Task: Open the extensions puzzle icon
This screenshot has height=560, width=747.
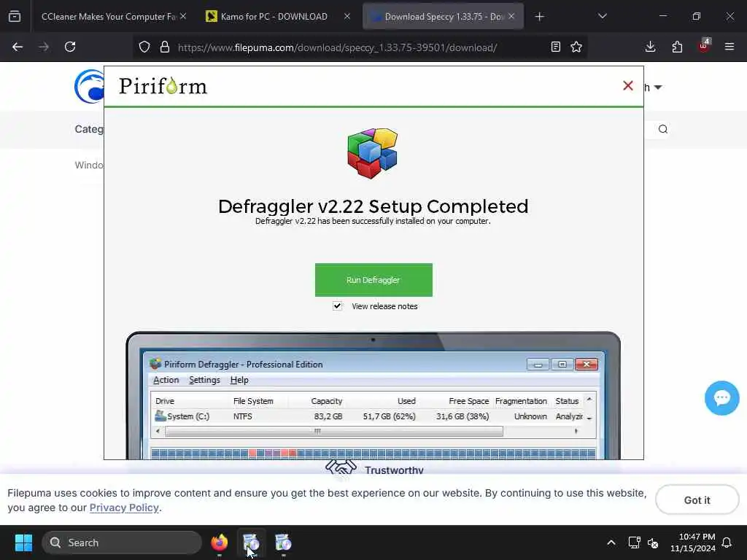Action: (x=677, y=47)
